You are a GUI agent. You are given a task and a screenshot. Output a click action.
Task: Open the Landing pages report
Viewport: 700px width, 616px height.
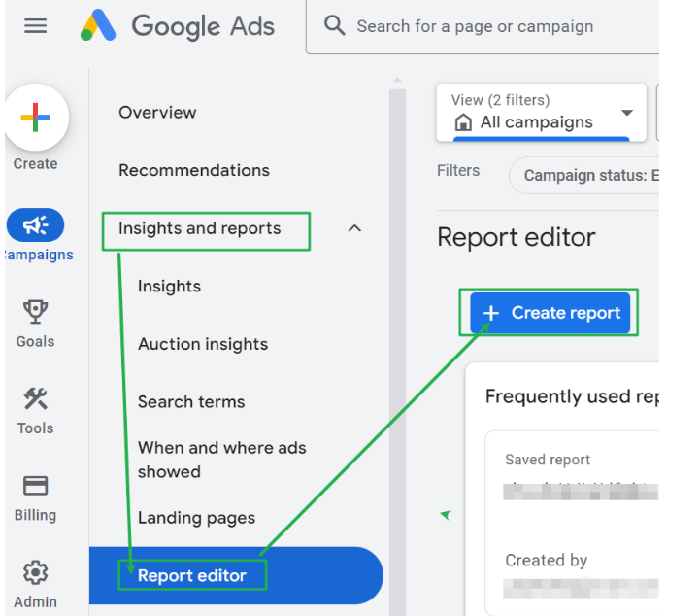[196, 518]
